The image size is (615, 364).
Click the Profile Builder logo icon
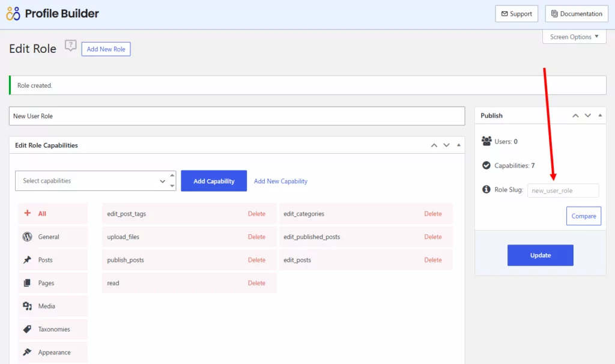(13, 13)
